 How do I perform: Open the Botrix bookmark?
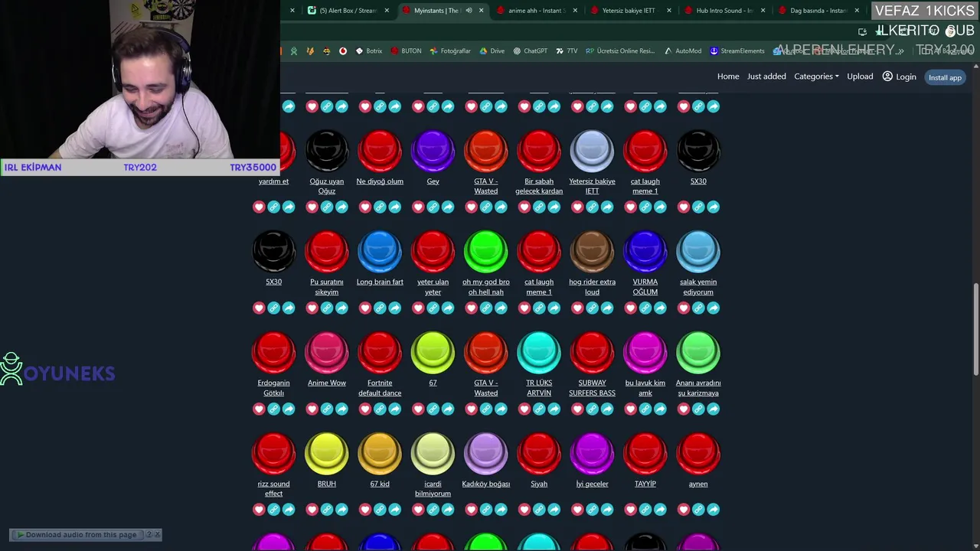368,51
